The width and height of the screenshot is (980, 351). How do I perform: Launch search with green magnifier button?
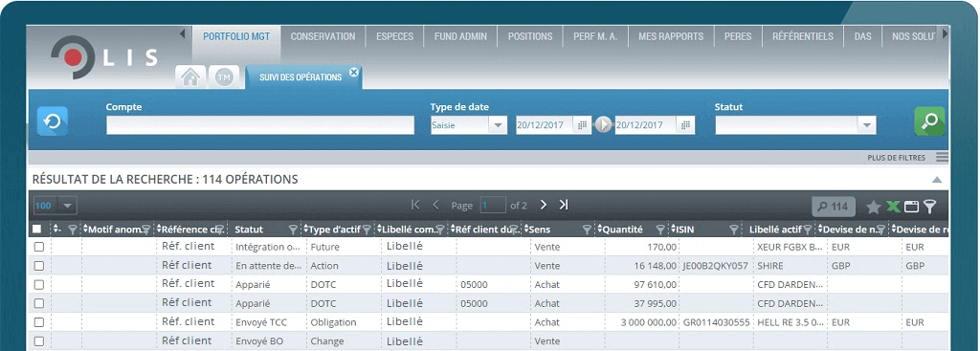click(x=929, y=121)
